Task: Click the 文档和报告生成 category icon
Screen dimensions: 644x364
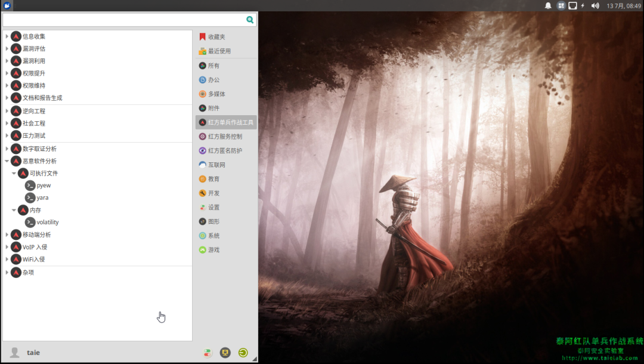Action: tap(16, 98)
